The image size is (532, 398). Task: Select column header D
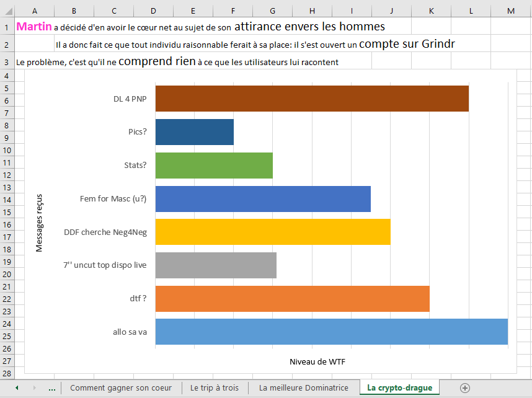pyautogui.click(x=153, y=11)
